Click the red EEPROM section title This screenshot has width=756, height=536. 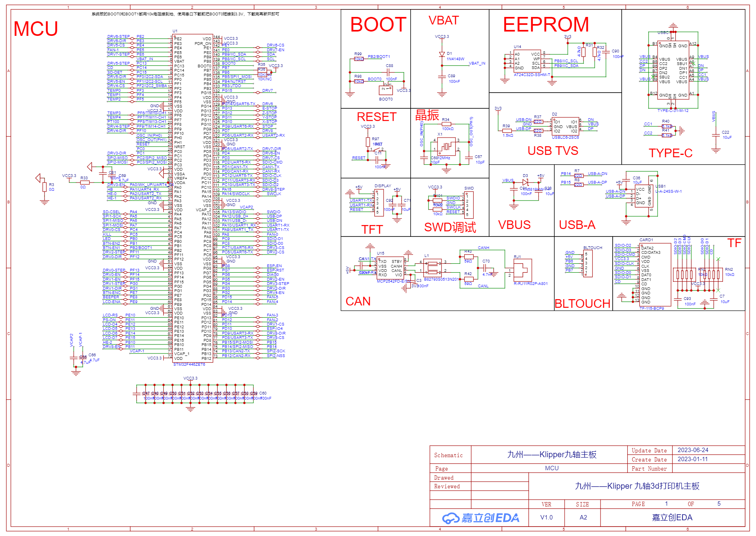(546, 24)
